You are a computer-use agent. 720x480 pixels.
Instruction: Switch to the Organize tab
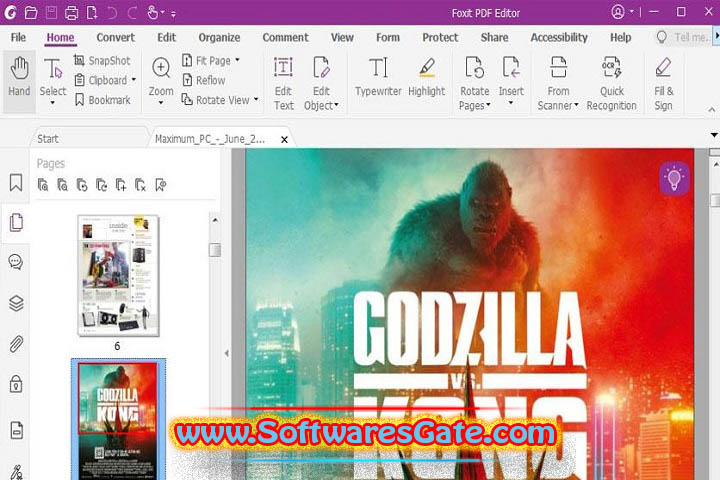tap(219, 38)
